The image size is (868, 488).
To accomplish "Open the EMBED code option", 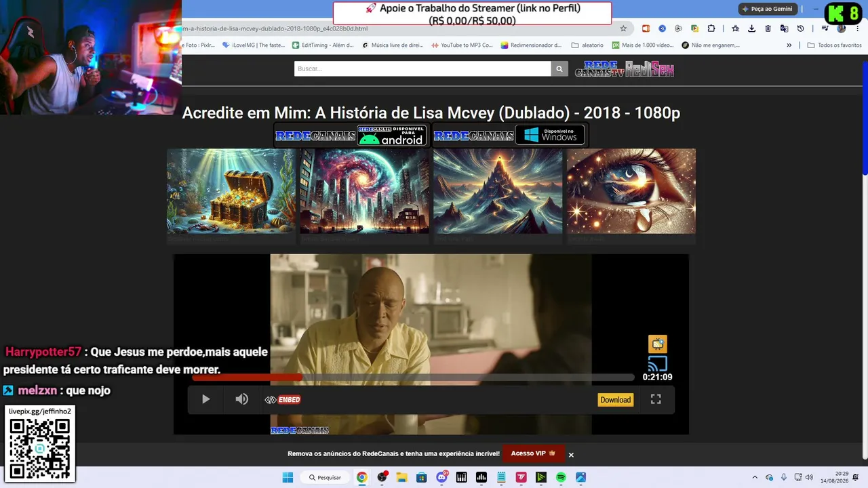I will [283, 400].
